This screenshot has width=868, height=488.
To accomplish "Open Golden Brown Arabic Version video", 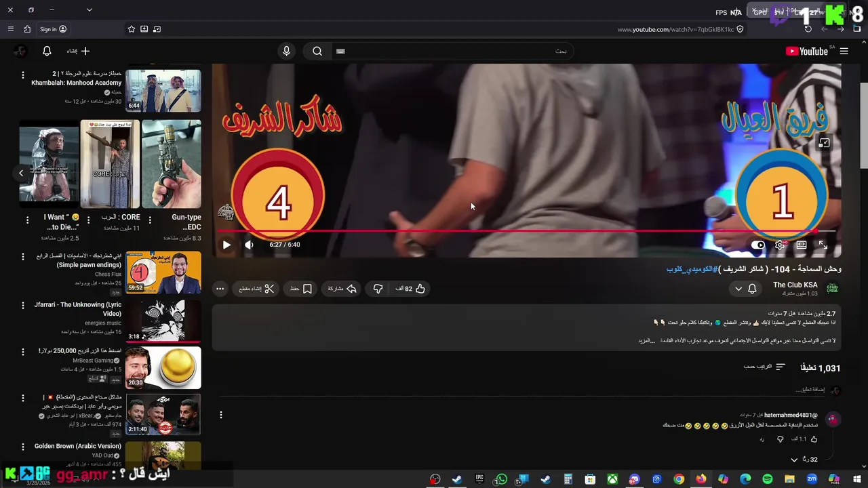I will tap(163, 455).
